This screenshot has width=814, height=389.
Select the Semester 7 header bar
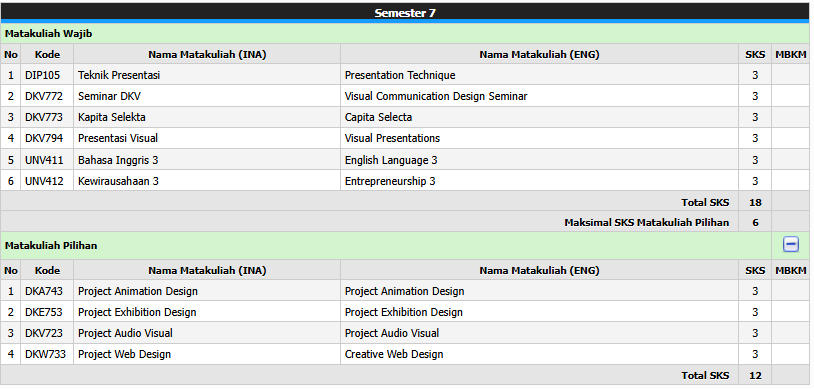tap(405, 13)
